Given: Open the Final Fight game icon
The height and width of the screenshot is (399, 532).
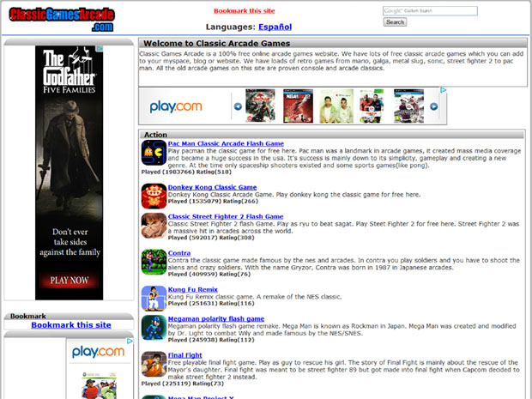Looking at the screenshot, I should click(x=154, y=364).
